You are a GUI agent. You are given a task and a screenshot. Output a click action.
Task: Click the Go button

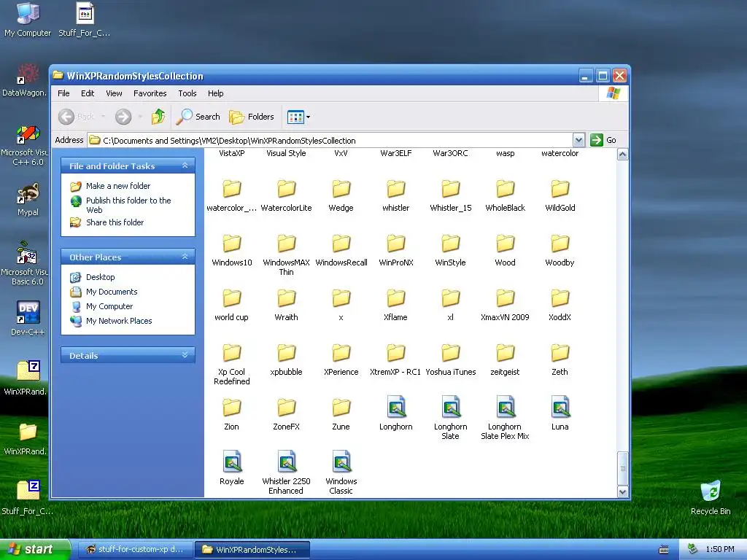point(603,140)
